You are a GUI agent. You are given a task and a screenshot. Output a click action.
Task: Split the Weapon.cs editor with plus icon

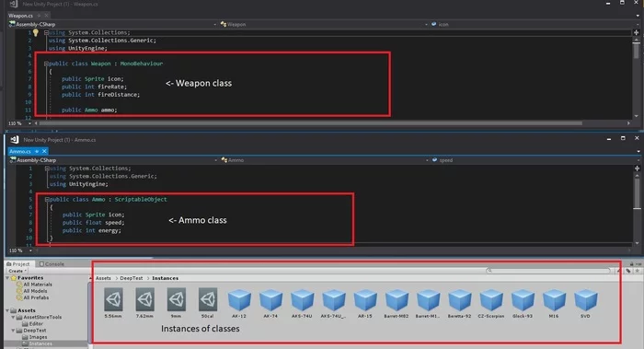[637, 32]
